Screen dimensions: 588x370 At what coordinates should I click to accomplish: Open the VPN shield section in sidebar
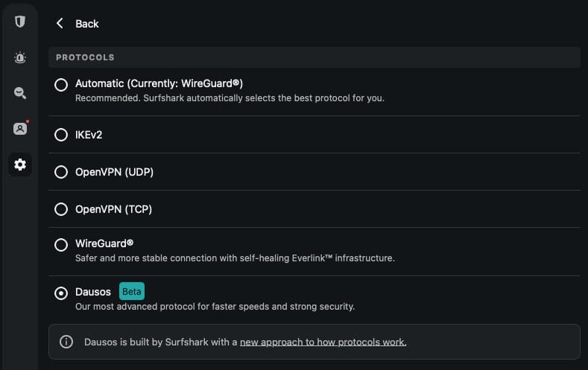[20, 22]
